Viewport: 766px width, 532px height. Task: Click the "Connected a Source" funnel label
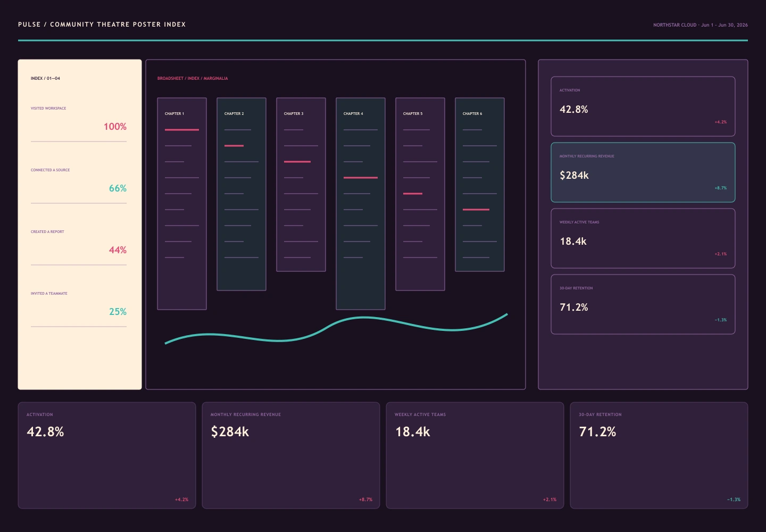coord(50,170)
